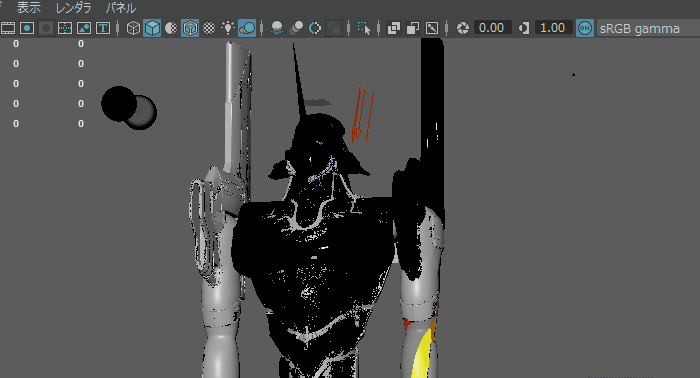Viewport: 700px width, 378px height.
Task: Click the exposure value field 0.00
Action: [x=492, y=28]
